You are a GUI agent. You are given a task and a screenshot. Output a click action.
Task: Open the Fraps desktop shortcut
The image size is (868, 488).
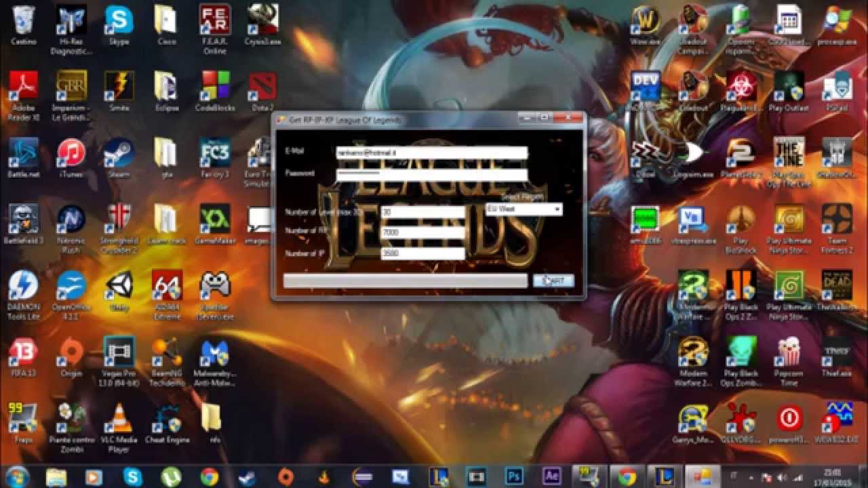[24, 423]
